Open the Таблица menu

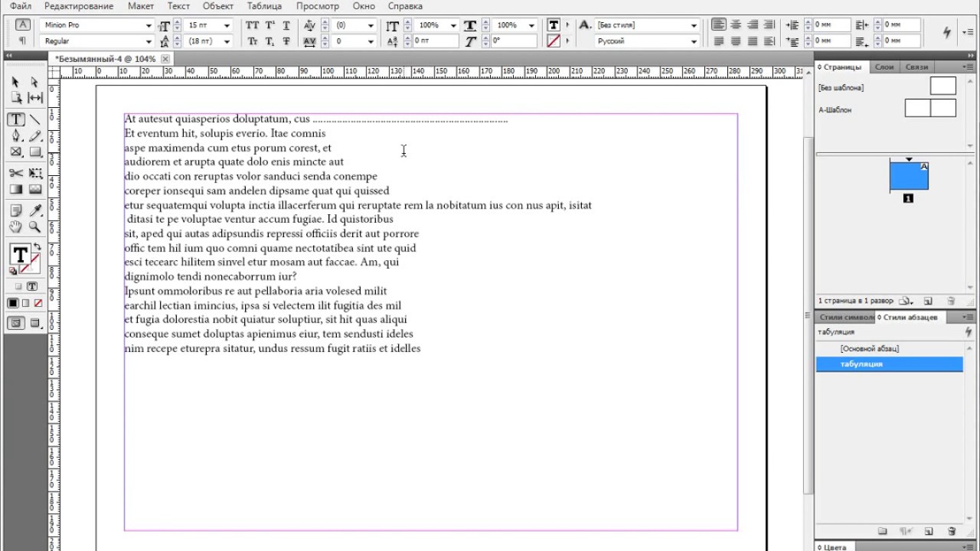click(x=264, y=6)
